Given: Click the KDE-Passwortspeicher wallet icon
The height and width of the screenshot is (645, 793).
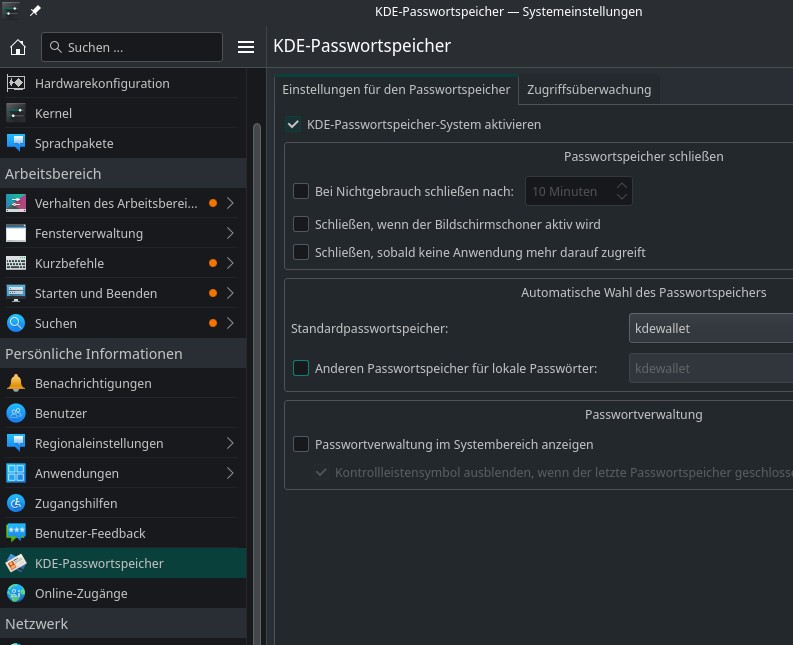Looking at the screenshot, I should (x=16, y=563).
